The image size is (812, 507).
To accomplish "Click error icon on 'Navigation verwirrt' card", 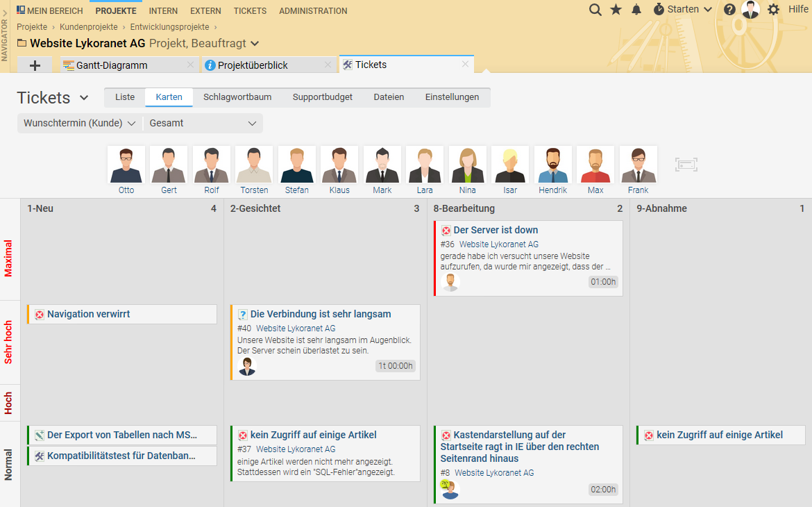I will coord(40,315).
